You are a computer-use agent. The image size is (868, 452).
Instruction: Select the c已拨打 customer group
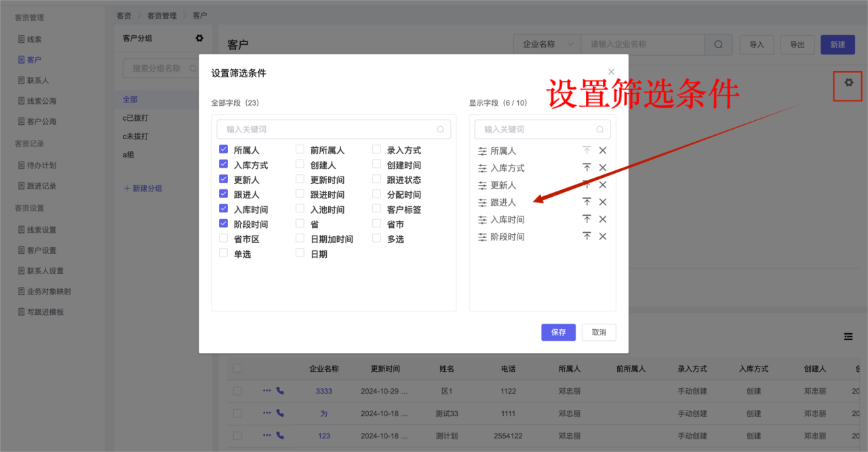pos(136,118)
